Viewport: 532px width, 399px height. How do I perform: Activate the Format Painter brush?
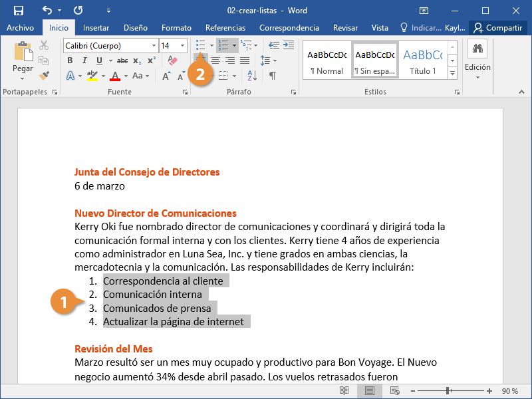pos(44,76)
